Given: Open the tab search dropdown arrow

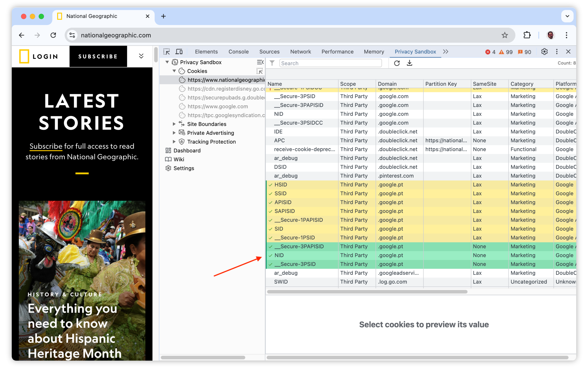Looking at the screenshot, I should (567, 16).
